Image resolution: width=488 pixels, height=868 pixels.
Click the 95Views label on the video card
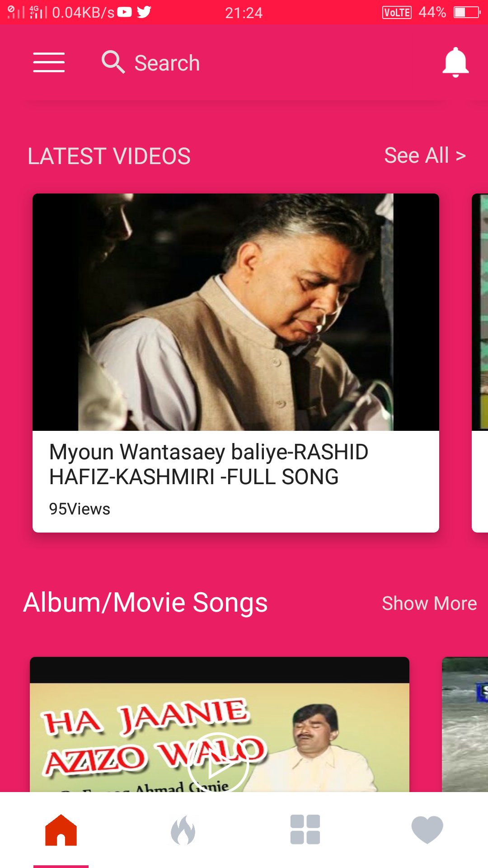[x=80, y=509]
